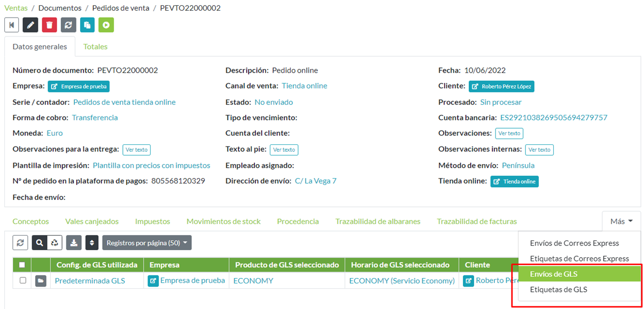Screen dimensions: 644x309
Task: Collapse the Más dropdown tab
Action: (x=622, y=221)
